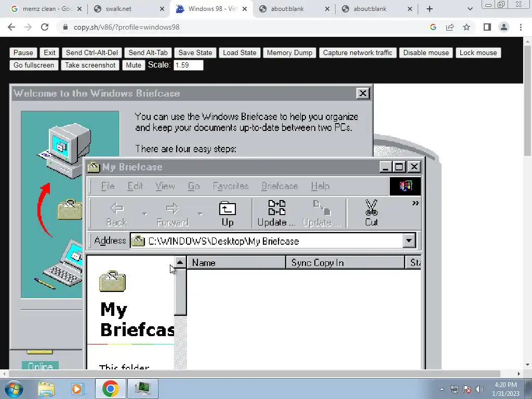Click the Share this page icon
532x399 pixels.
tap(450, 27)
